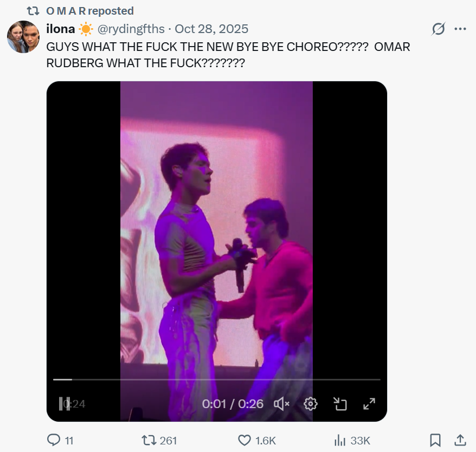Open the post's More options menu

(460, 29)
